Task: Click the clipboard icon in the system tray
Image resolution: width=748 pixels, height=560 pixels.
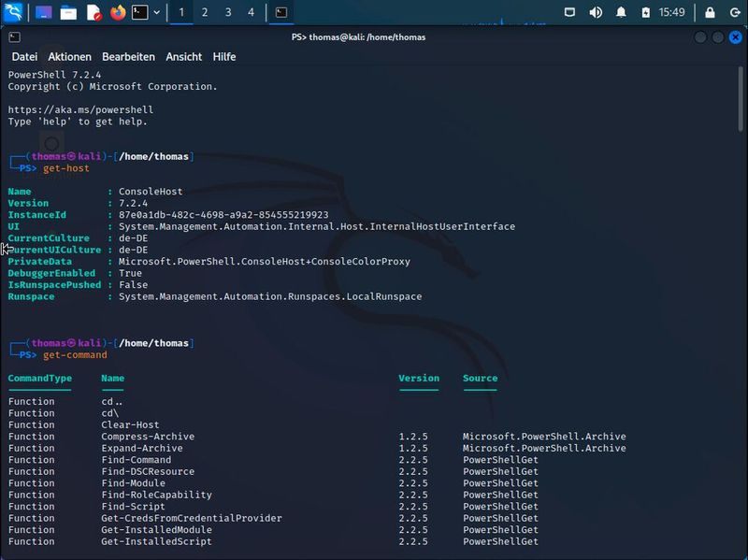Action: tap(570, 12)
